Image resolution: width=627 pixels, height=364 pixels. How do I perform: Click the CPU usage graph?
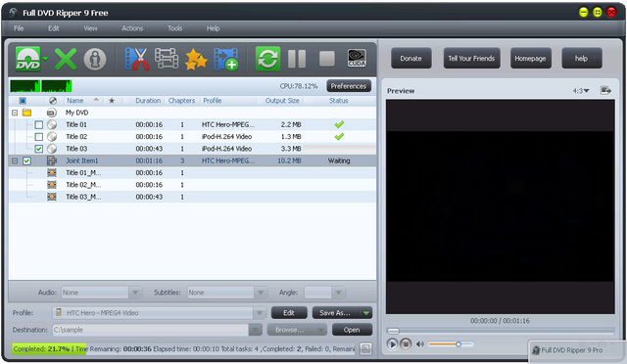[40, 86]
